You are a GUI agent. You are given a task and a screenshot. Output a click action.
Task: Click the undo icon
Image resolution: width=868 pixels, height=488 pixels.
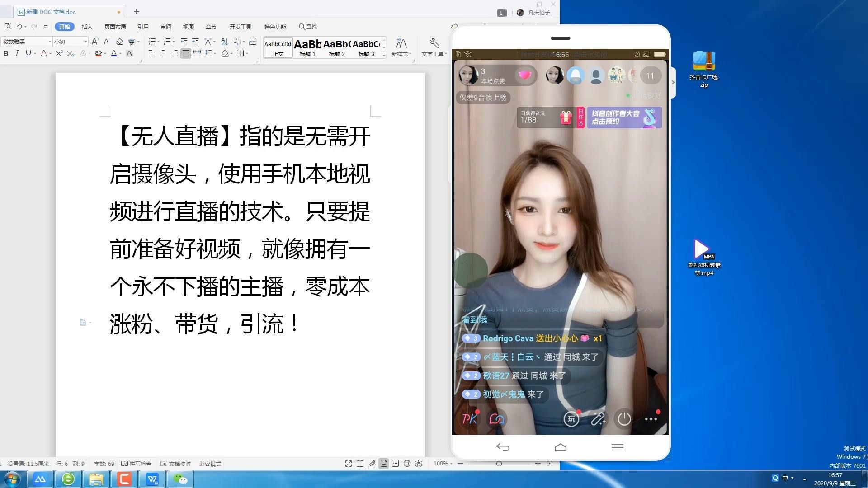tap(19, 27)
